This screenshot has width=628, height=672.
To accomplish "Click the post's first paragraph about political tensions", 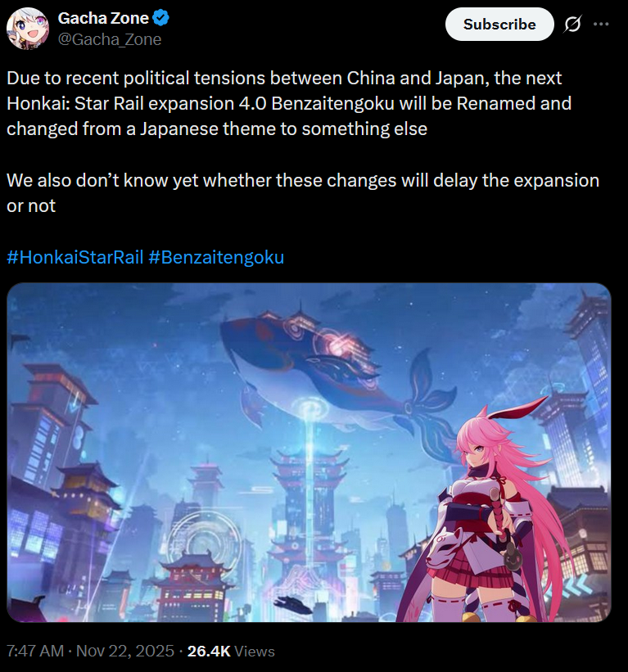I will pos(289,103).
